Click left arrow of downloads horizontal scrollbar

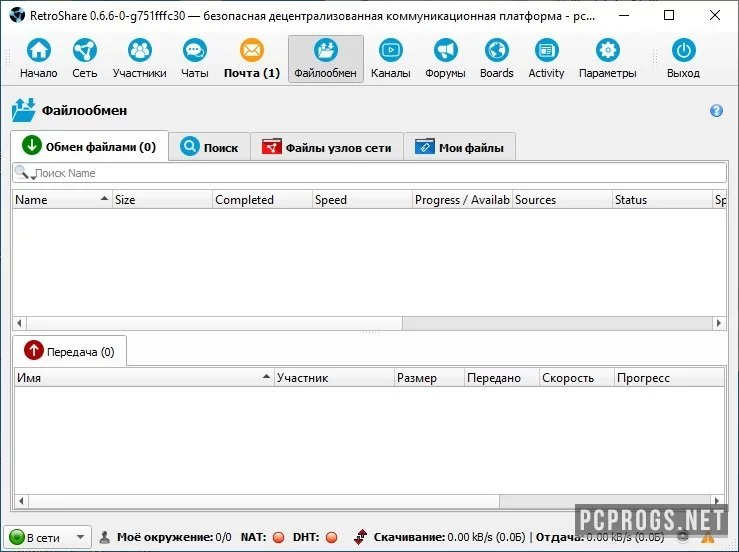(19, 323)
